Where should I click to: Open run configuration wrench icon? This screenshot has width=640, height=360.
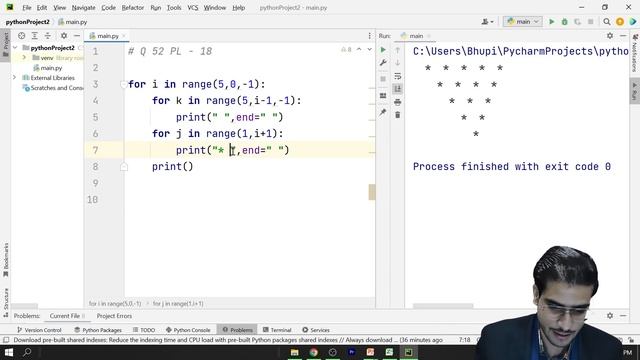[x=383, y=63]
